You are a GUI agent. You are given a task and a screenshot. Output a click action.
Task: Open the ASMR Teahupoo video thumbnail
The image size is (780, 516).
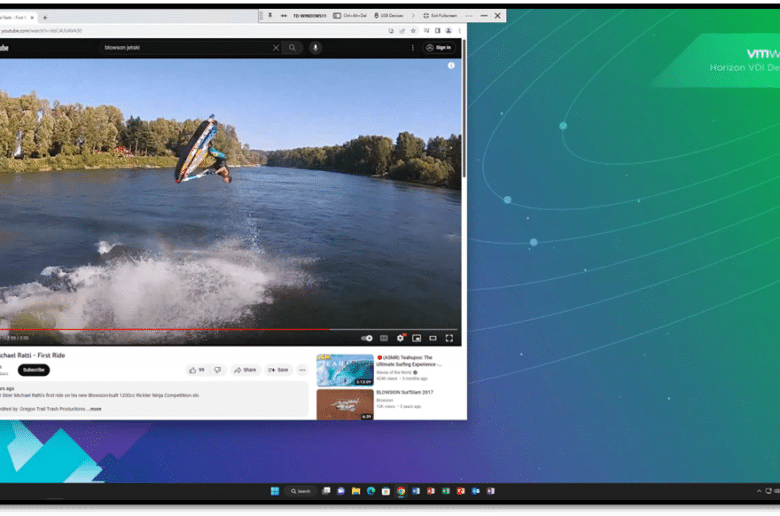coord(345,370)
